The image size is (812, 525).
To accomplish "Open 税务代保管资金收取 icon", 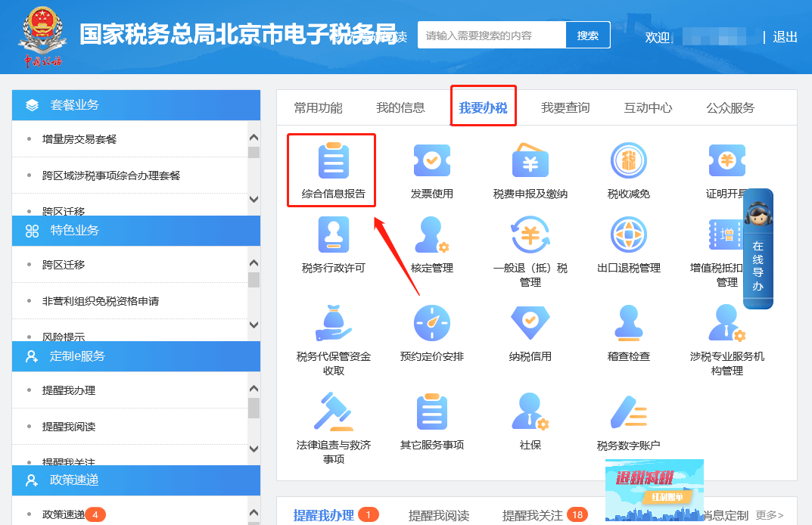I will (x=334, y=323).
